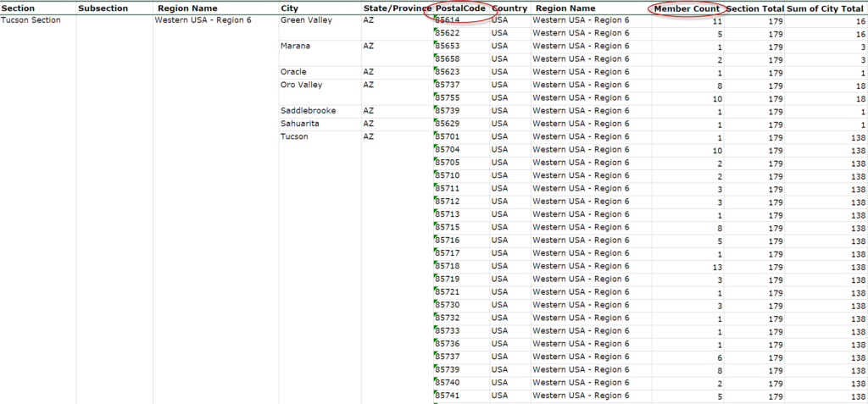868x404 pixels.
Task: Click postal code 85721
Action: 448,292
